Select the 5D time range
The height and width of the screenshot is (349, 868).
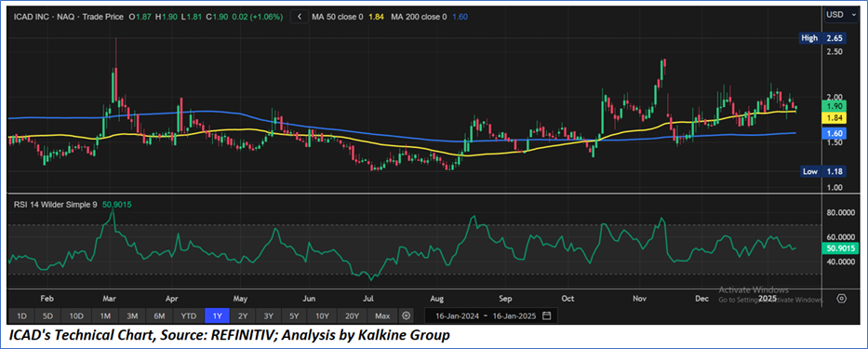(47, 315)
